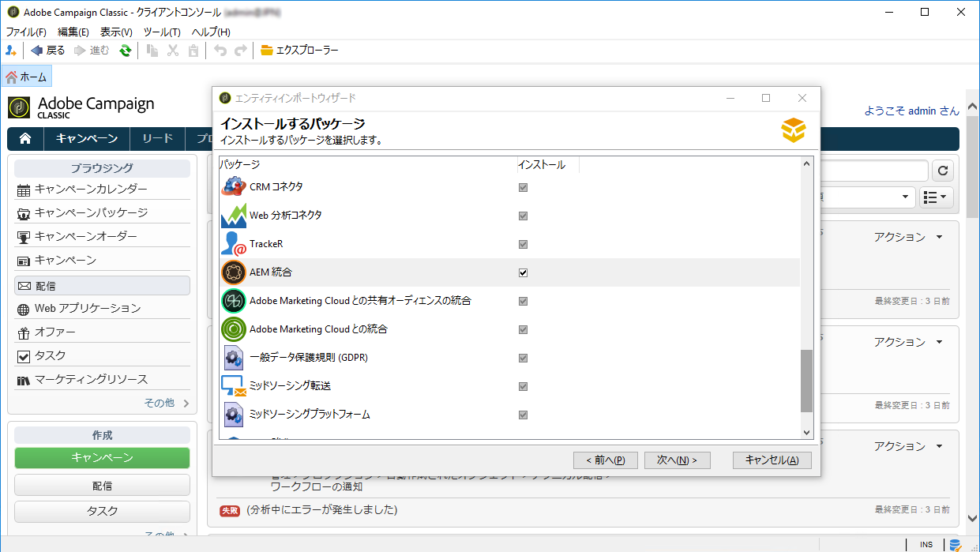
Task: Click the AEM 統合 package icon
Action: pos(234,272)
